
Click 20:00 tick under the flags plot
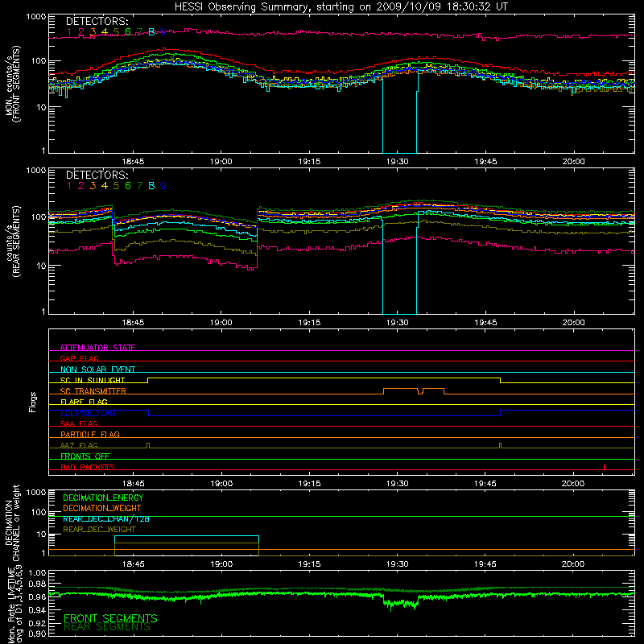[573, 484]
